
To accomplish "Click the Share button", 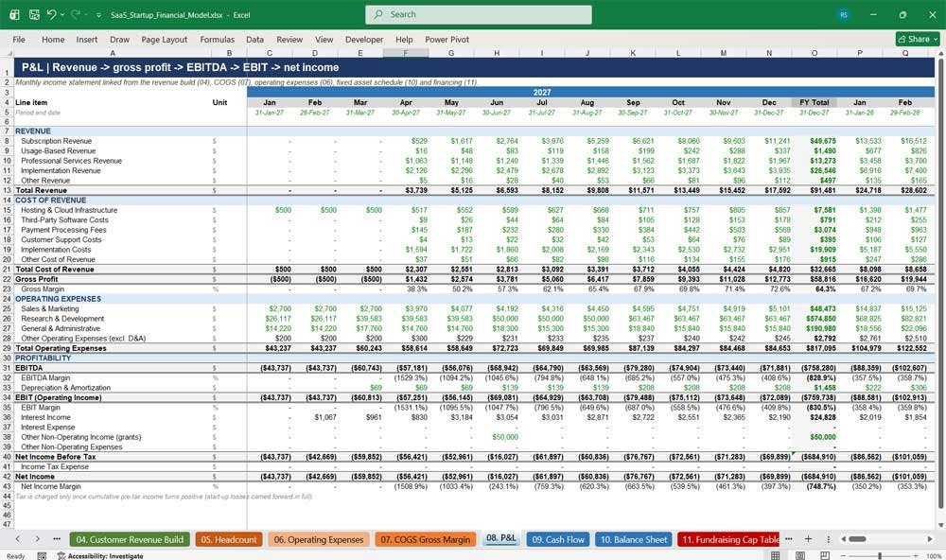I will click(918, 39).
